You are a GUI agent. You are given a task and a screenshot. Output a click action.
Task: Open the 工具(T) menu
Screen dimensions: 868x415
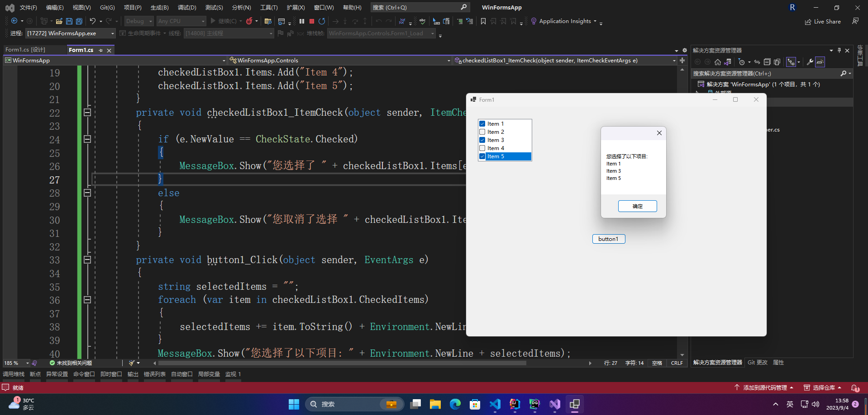[x=269, y=8]
